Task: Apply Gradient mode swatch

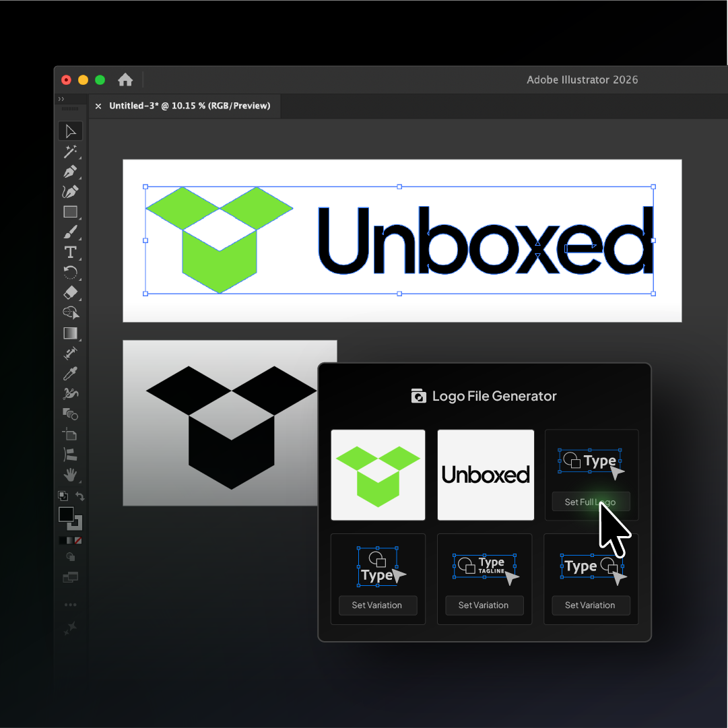Action: 70,540
